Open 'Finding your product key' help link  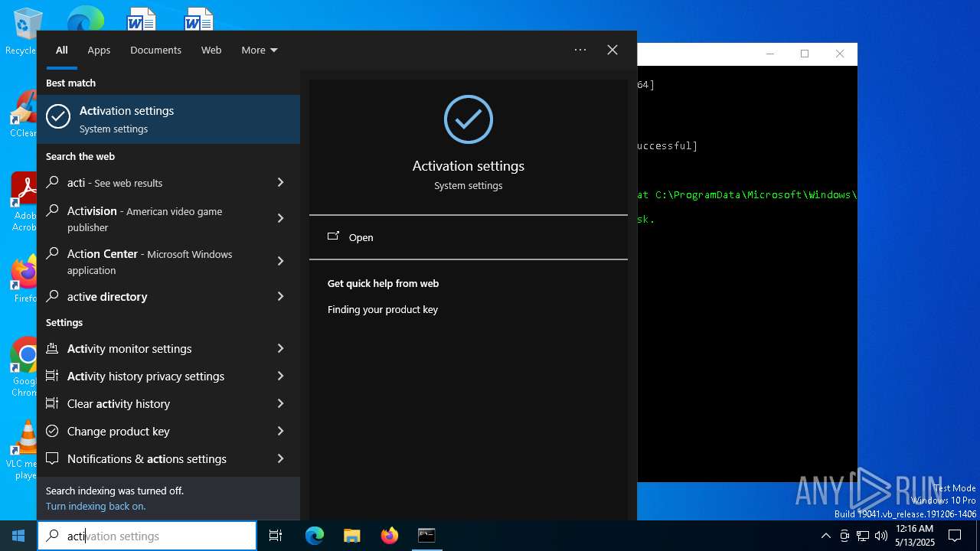[383, 309]
